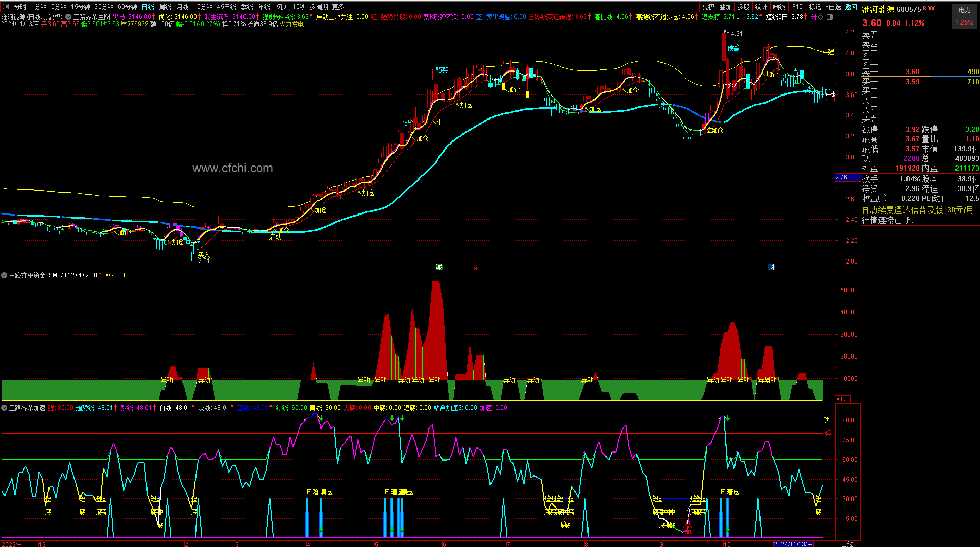Click the 返回 back button
Viewport: 980px width, 547px height.
[x=851, y=7]
